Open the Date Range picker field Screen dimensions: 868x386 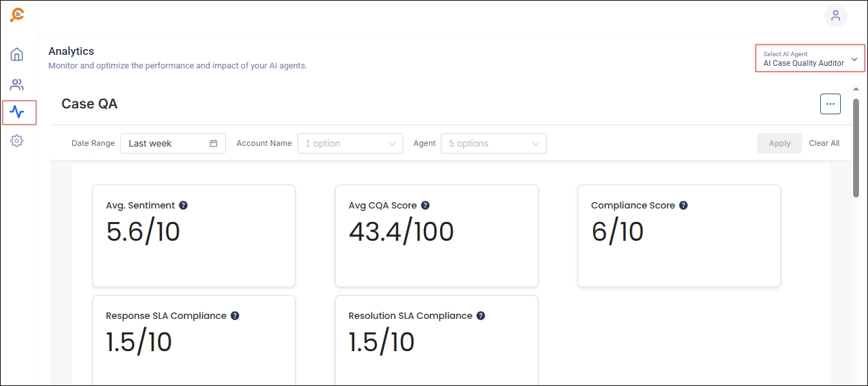172,143
